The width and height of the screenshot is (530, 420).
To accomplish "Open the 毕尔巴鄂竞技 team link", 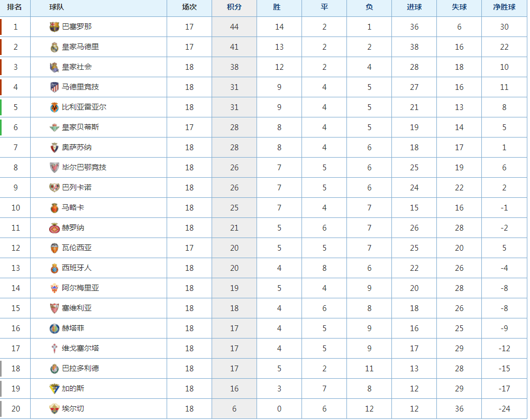I will (84, 167).
